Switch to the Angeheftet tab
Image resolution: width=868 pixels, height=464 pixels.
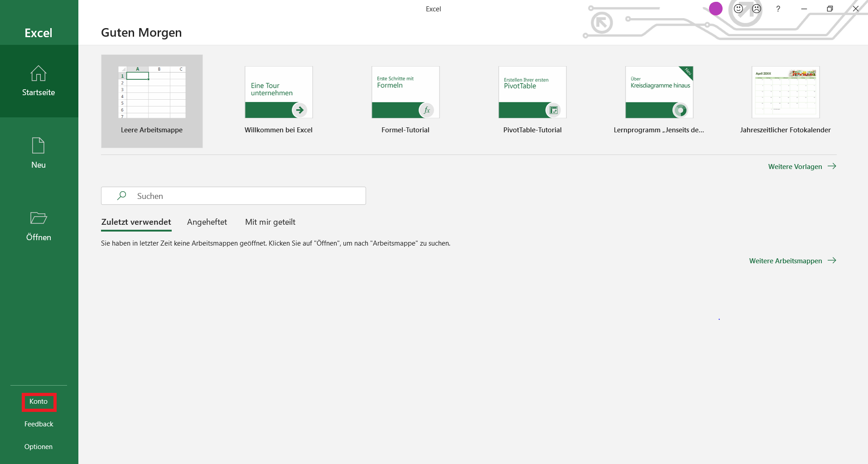(x=207, y=222)
